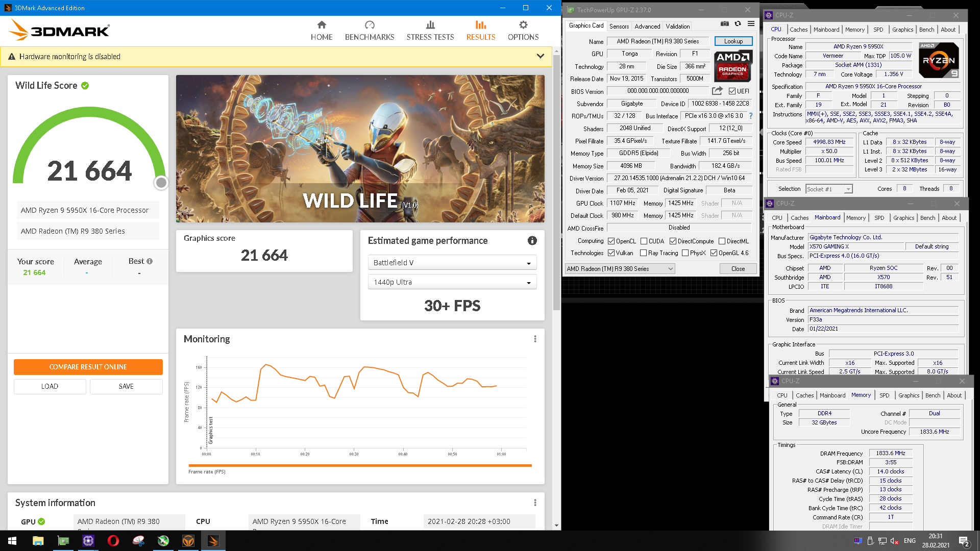Screen dimensions: 980x551
Task: Open About tab in bottom CPU-Z window
Action: (x=954, y=395)
